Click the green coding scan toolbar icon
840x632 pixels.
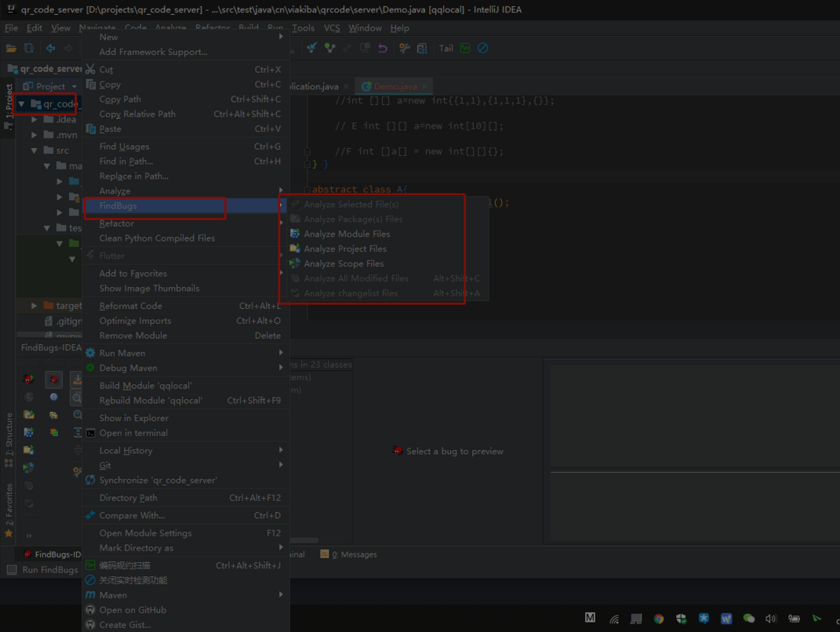point(465,48)
